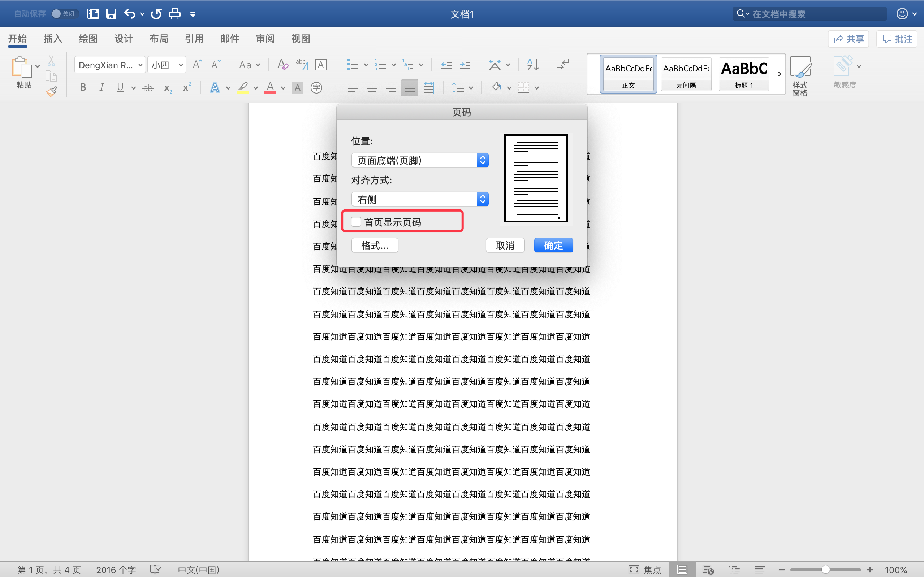Click the 在文档中搜索 search field

809,14
